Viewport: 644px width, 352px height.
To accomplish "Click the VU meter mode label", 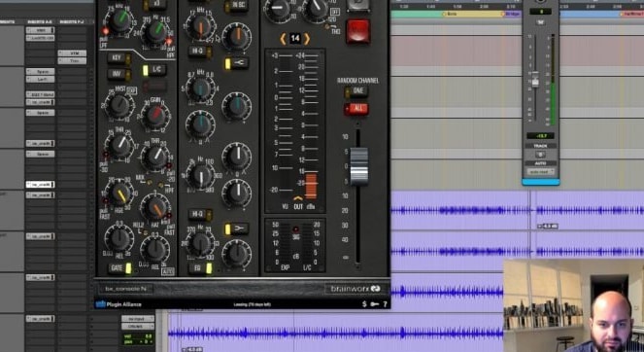I will pyautogui.click(x=285, y=206).
